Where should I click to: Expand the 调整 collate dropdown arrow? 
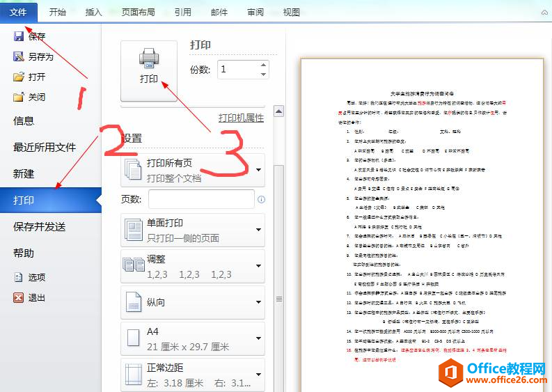pos(259,266)
